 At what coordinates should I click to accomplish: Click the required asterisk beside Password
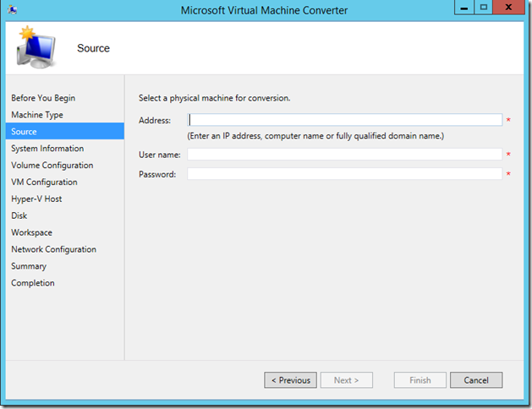(x=508, y=174)
